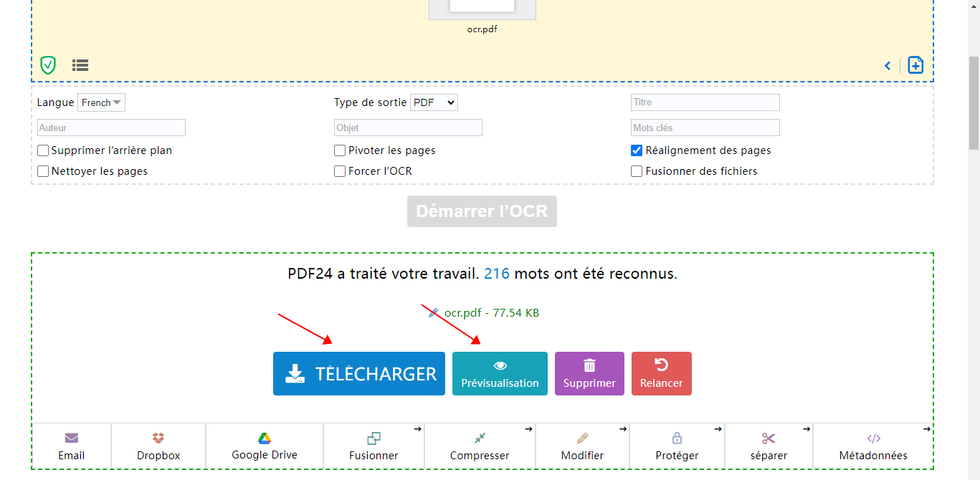Open the Protéger lock tool
The width and height of the screenshot is (980, 480).
tap(677, 446)
